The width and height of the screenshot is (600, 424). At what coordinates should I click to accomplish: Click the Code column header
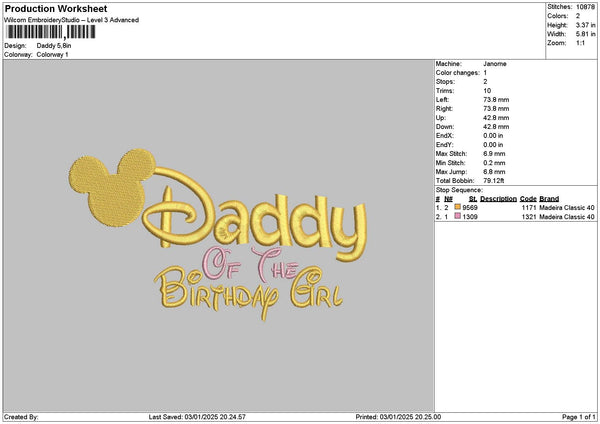coord(527,198)
